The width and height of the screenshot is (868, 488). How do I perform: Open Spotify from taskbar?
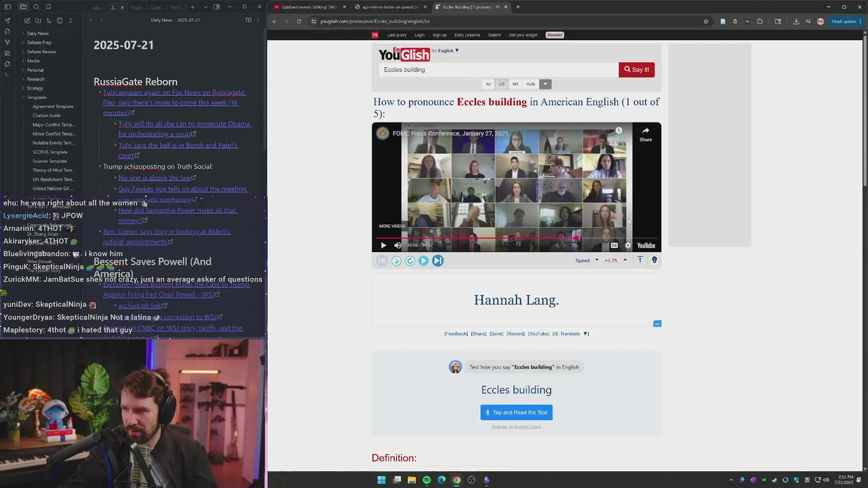point(427,480)
